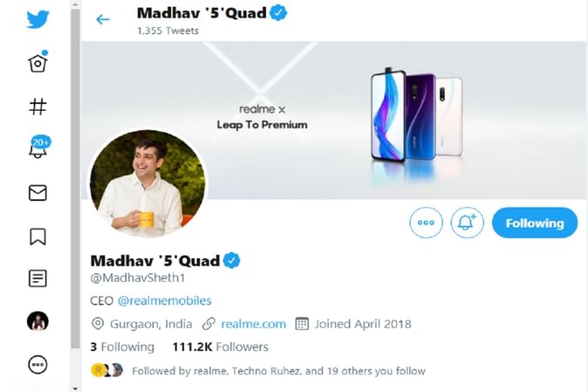The image size is (588, 392).
Task: Visit the realme.com website link
Action: click(253, 324)
